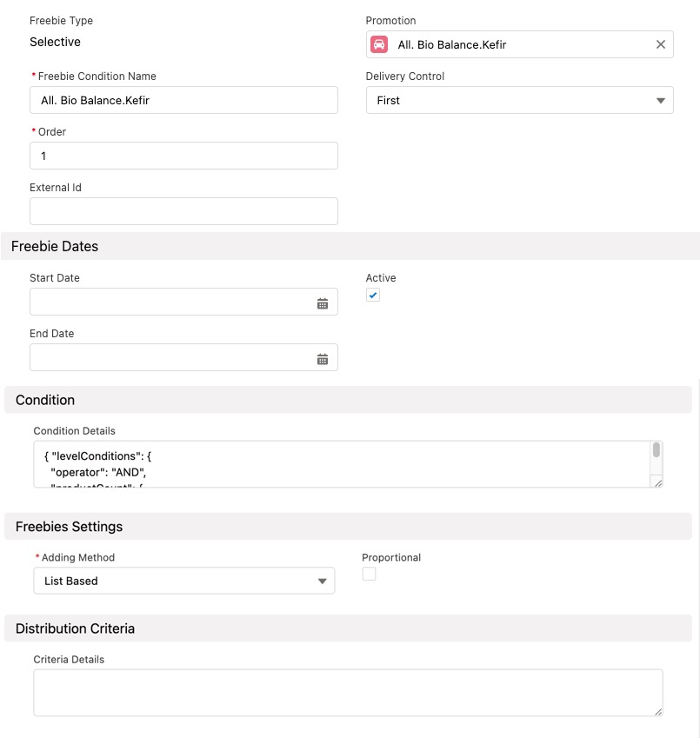Click the Start Date input field

(171, 303)
